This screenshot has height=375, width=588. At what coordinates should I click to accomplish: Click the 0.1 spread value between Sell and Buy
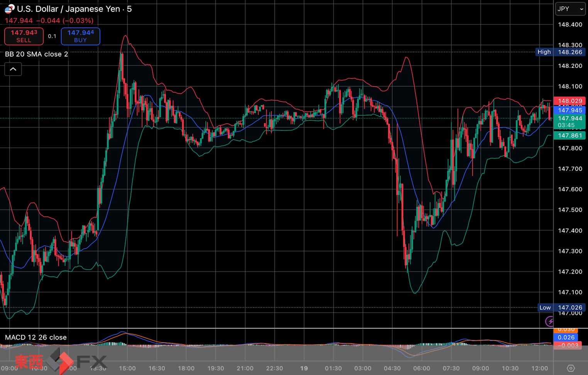(x=52, y=36)
